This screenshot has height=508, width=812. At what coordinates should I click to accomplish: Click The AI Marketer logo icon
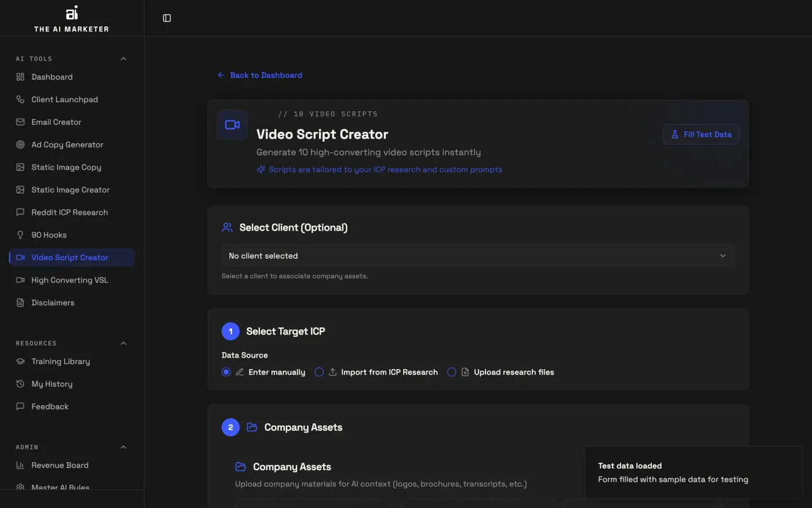pyautogui.click(x=71, y=13)
